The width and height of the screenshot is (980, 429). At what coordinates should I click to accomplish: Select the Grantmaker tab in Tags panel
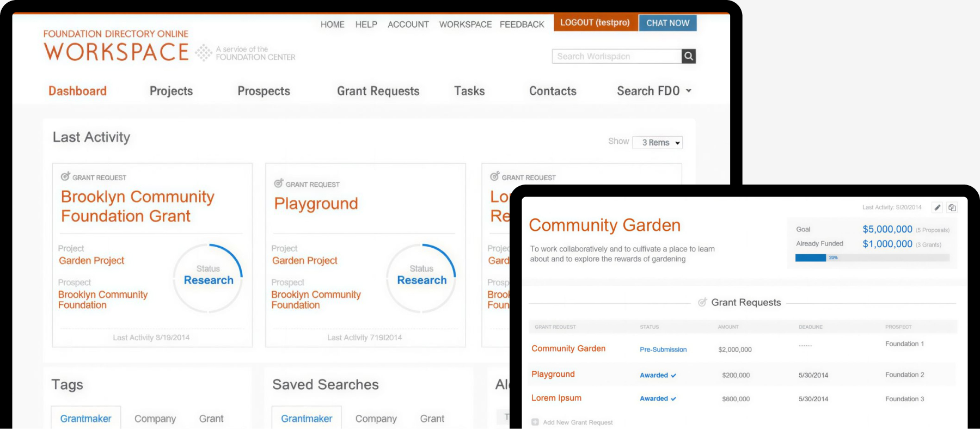[85, 419]
